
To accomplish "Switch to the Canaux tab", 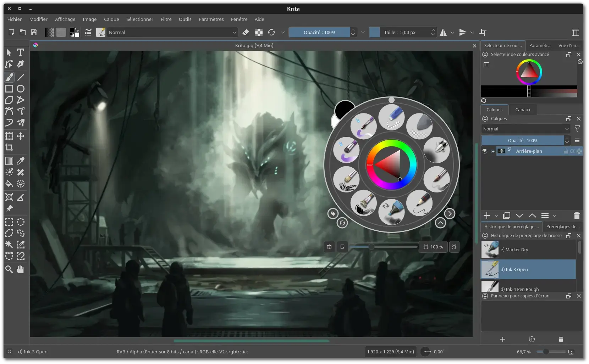I will (x=522, y=110).
